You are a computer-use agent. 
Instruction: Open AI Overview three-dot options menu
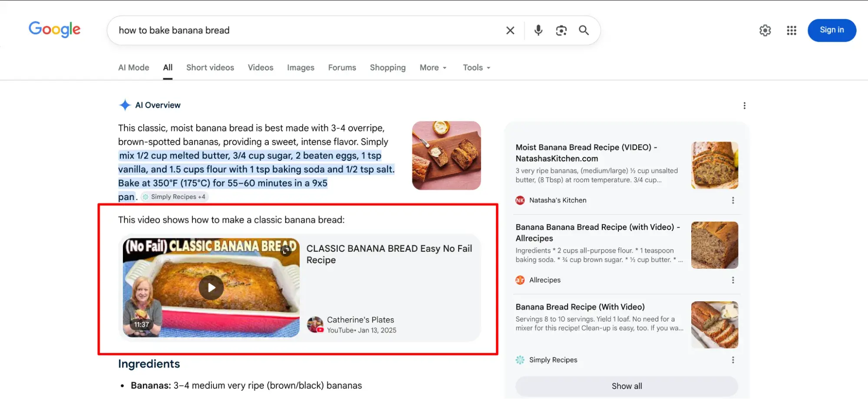[x=744, y=106]
